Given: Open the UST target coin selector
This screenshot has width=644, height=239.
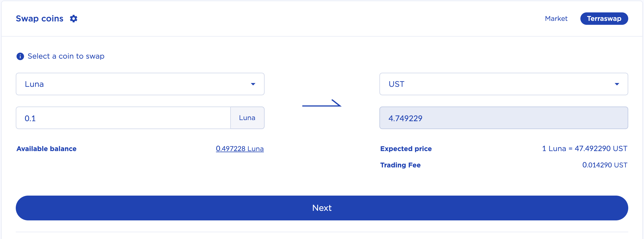Looking at the screenshot, I should tap(504, 84).
